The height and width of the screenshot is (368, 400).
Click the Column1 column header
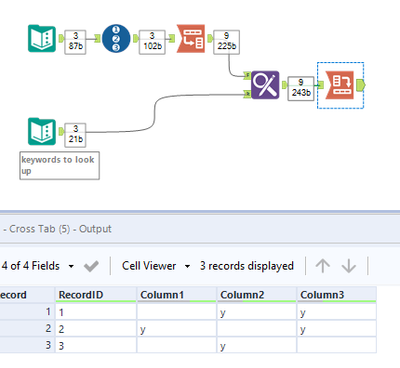coord(177,295)
